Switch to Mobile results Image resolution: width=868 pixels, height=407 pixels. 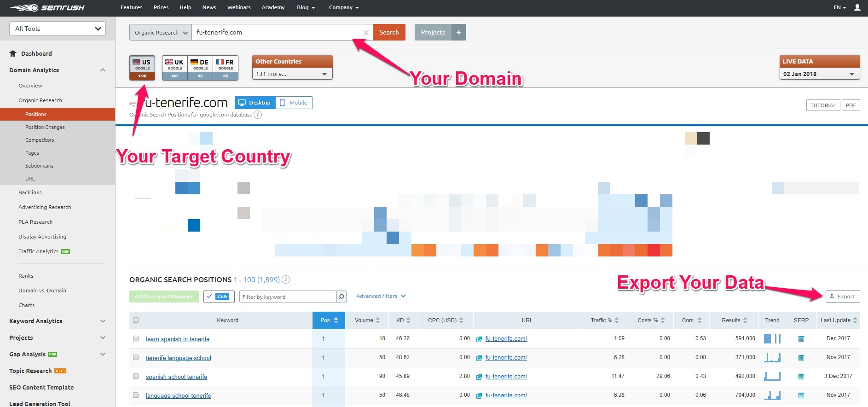294,103
